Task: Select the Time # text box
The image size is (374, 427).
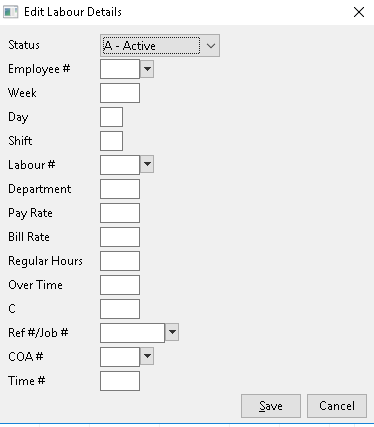Action: (120, 381)
